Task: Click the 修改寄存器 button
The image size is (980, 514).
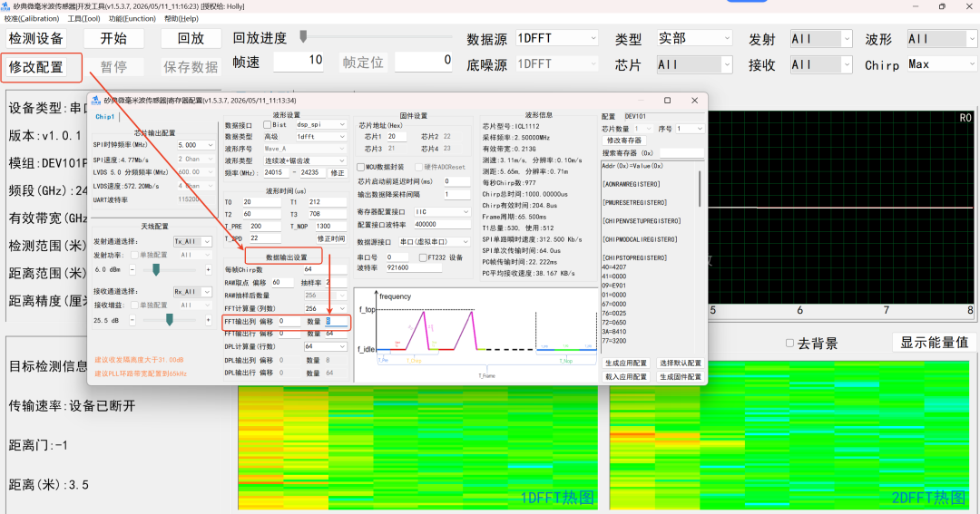Action: pyautogui.click(x=623, y=141)
